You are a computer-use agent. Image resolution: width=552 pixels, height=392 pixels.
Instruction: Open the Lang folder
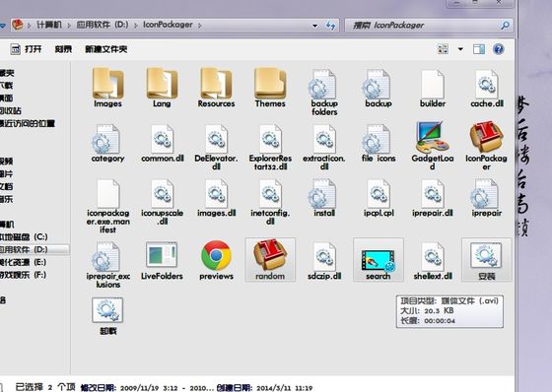(x=162, y=87)
